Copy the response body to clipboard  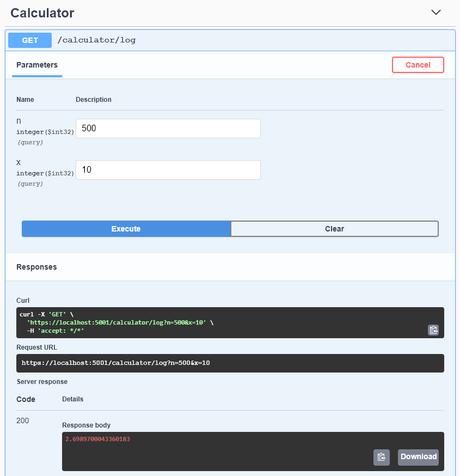382,457
